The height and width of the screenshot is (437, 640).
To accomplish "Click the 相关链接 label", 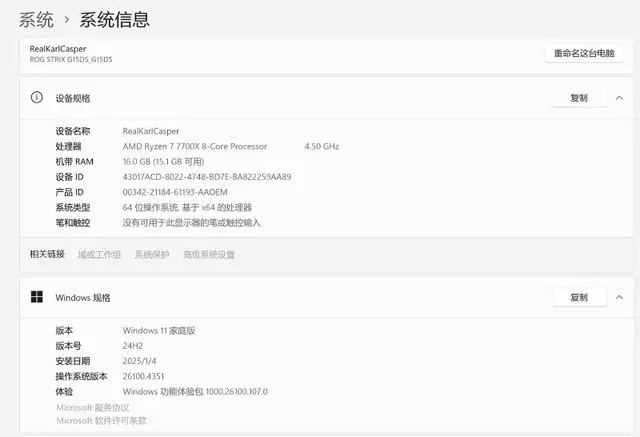I will [47, 254].
